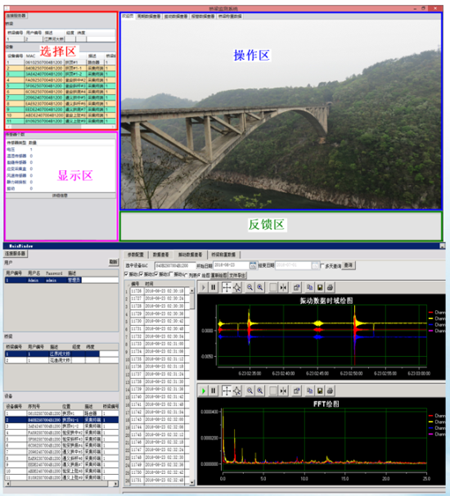
Task: Toggle the fourth vibration channel checkbox
Action: pos(171,274)
